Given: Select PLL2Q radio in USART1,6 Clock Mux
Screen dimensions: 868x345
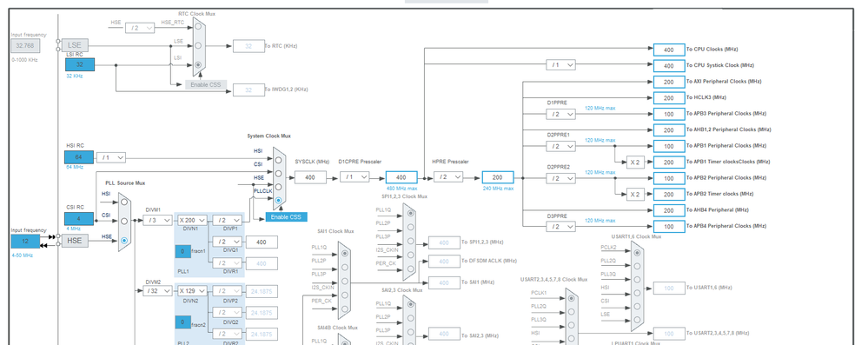Looking at the screenshot, I should pos(637,266).
